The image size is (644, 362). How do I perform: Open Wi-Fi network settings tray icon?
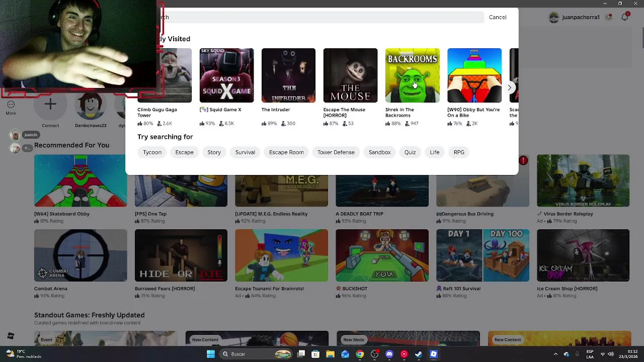[x=603, y=354]
